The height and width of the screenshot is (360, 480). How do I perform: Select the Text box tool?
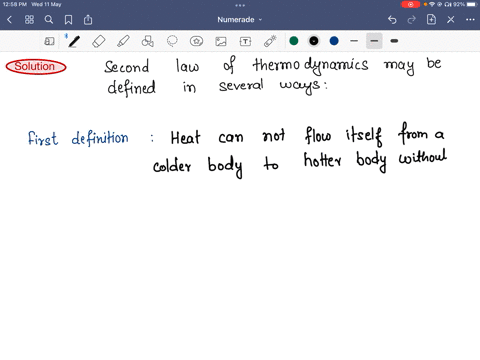click(245, 41)
